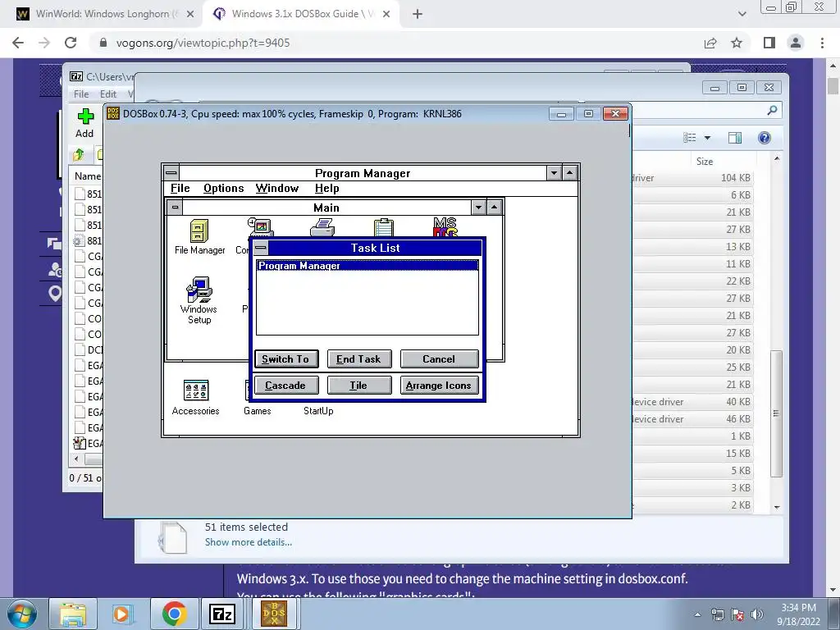Click Cancel in Task List

[440, 359]
